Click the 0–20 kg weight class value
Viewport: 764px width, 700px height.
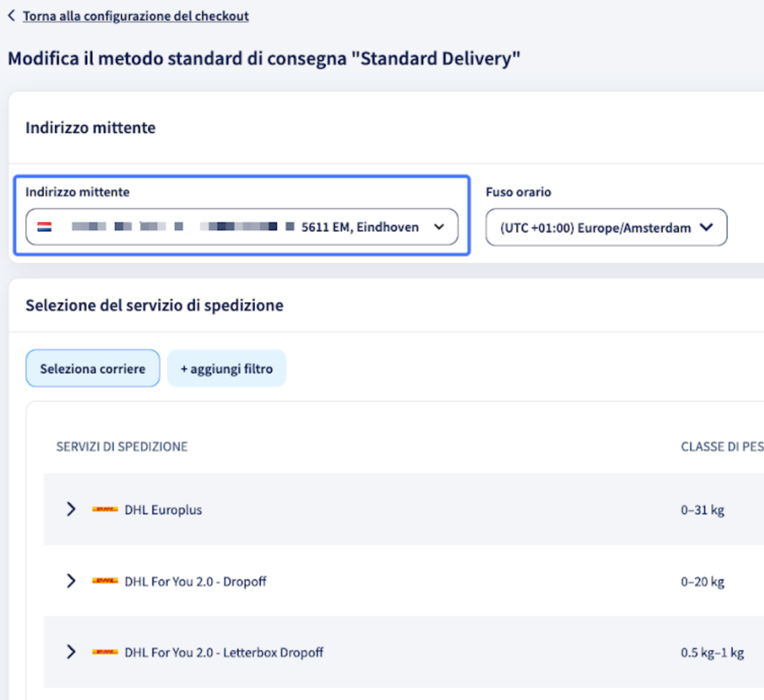click(x=703, y=581)
